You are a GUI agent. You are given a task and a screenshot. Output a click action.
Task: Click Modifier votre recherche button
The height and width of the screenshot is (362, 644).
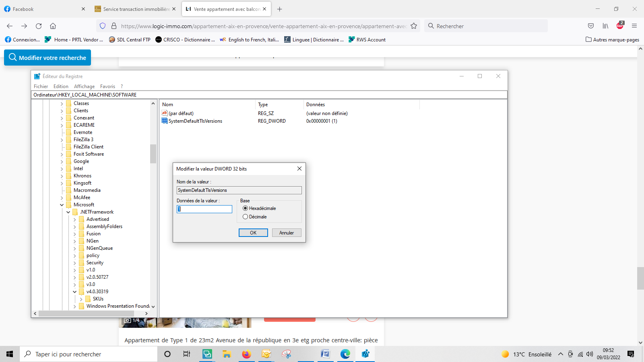tap(47, 58)
